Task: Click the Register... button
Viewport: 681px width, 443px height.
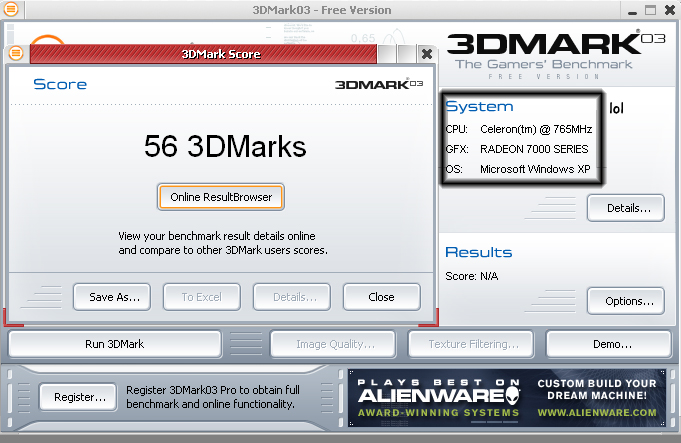Action: pyautogui.click(x=78, y=397)
